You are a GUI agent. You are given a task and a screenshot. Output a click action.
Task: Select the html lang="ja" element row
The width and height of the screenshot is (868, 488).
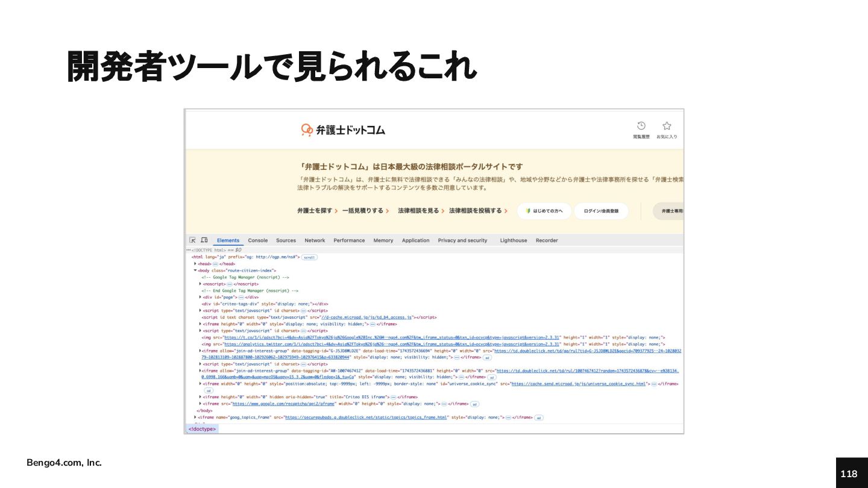click(245, 257)
